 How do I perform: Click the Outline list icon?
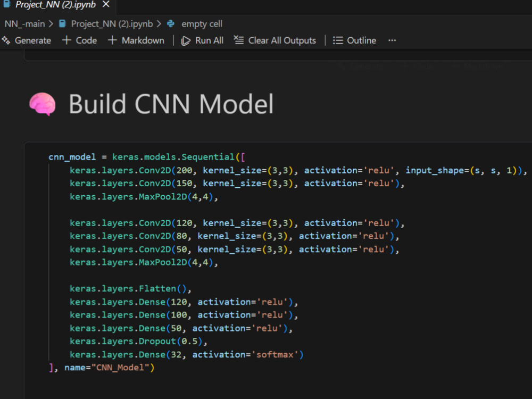point(338,40)
